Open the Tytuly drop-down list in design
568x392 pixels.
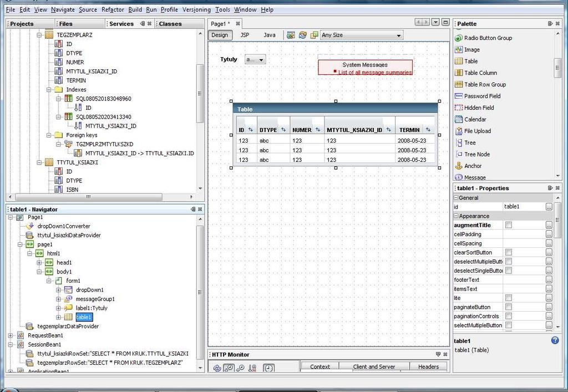click(255, 59)
